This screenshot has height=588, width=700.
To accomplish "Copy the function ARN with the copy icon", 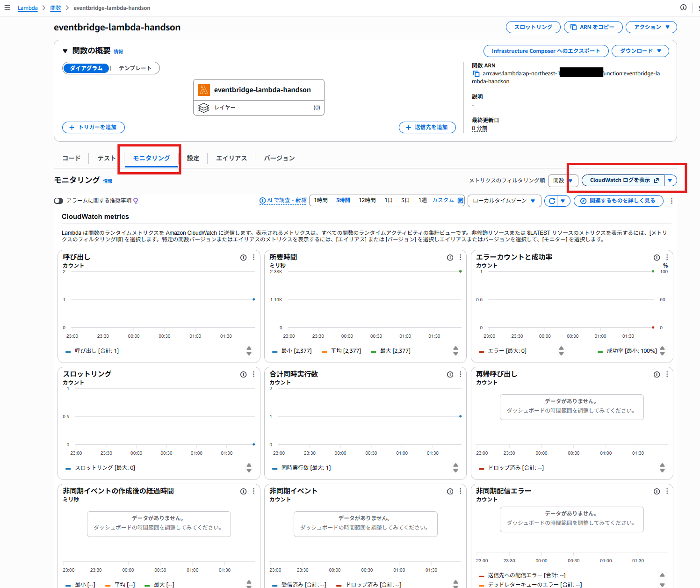I will tap(476, 74).
